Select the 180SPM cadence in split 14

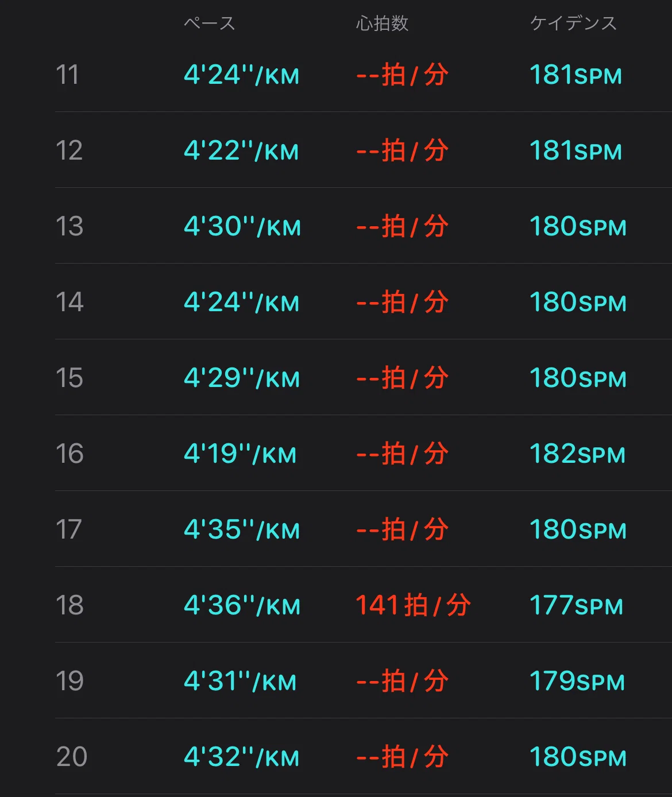pos(578,303)
